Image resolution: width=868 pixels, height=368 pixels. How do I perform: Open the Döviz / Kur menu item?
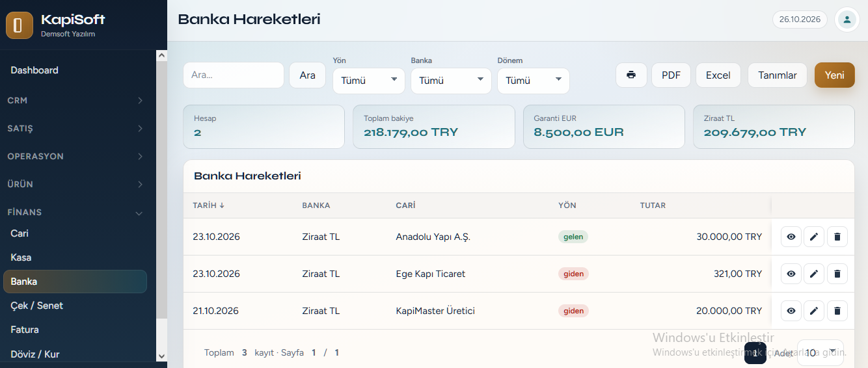point(75,354)
